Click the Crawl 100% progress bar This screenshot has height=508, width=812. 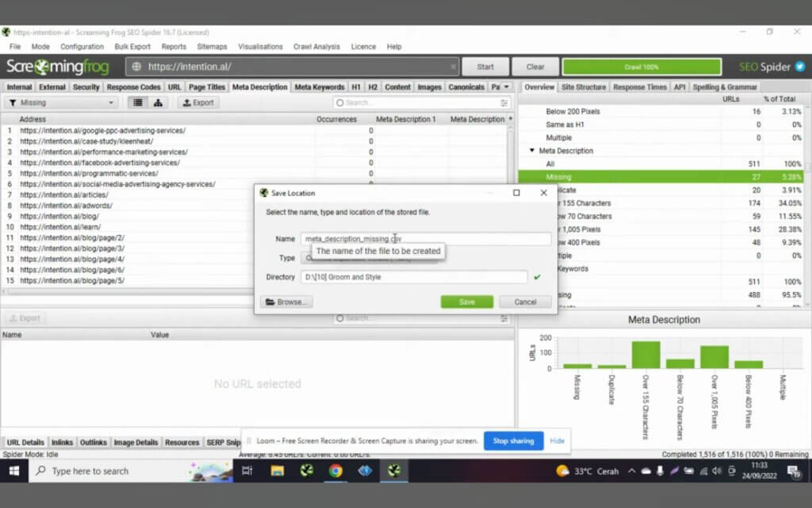point(642,67)
